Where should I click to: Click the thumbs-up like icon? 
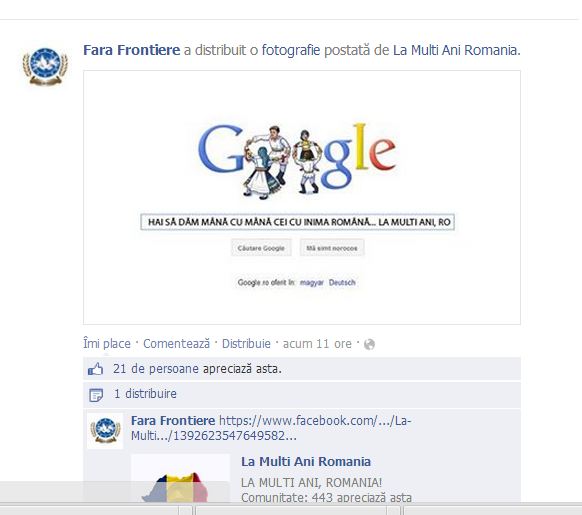click(95, 369)
